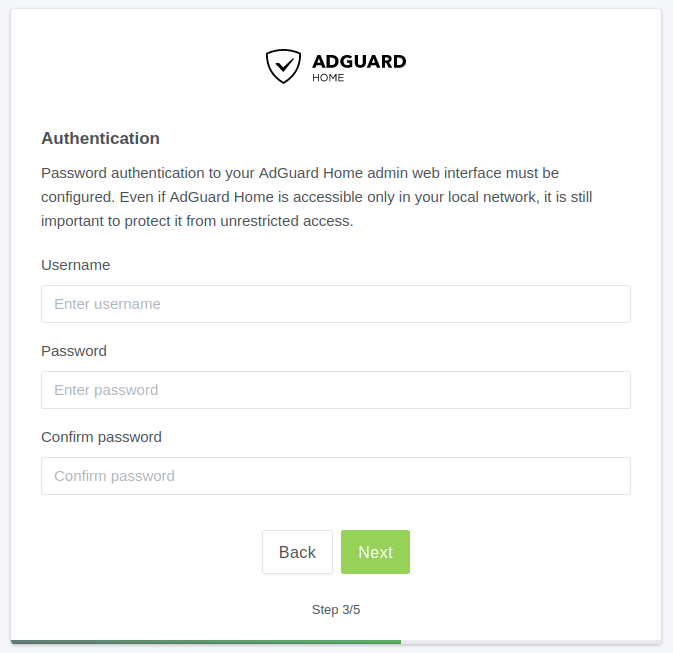The image size is (673, 653).
Task: Click into the Confirm password field
Action: click(x=336, y=476)
